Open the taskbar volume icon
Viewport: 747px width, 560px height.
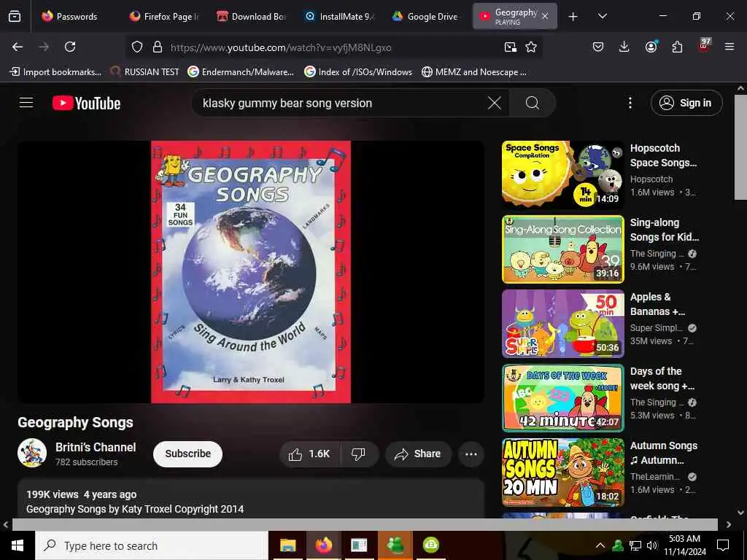point(651,545)
